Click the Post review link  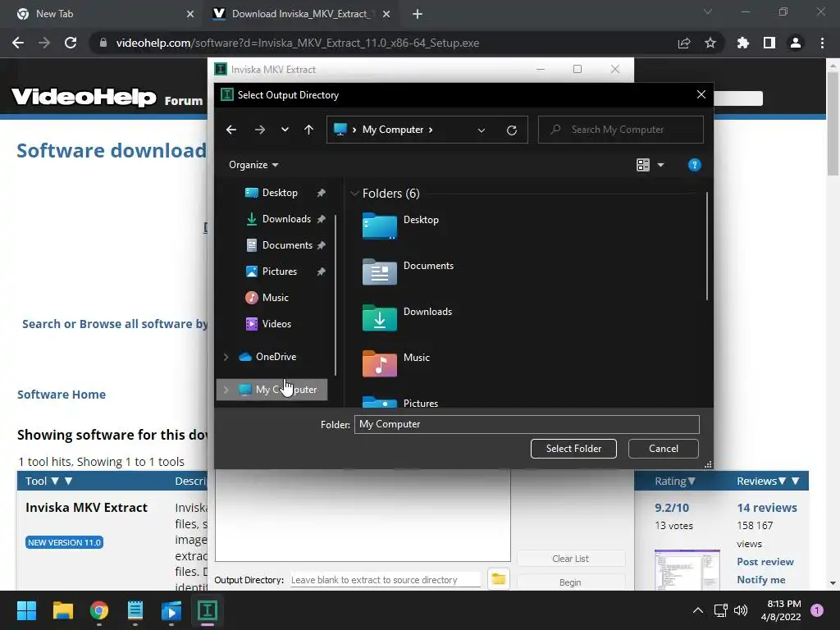(x=765, y=561)
